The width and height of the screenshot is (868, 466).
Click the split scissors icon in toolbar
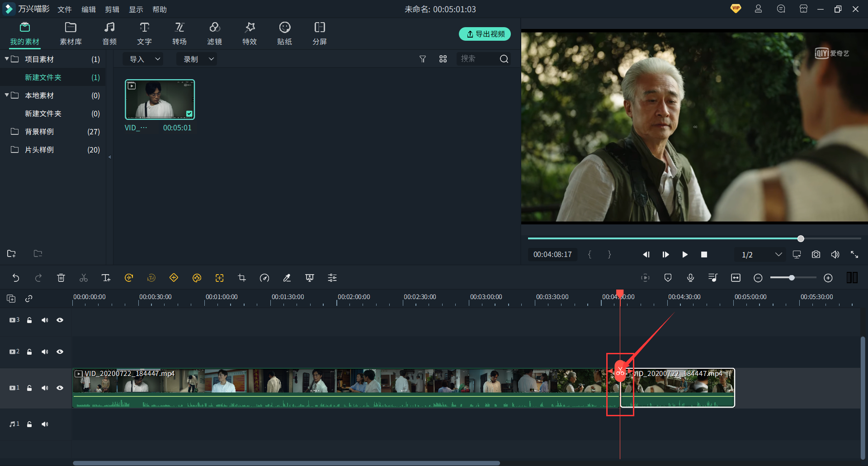84,278
